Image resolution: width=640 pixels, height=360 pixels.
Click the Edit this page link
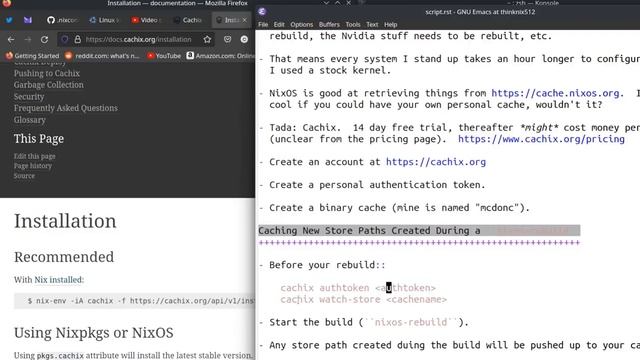[35, 156]
